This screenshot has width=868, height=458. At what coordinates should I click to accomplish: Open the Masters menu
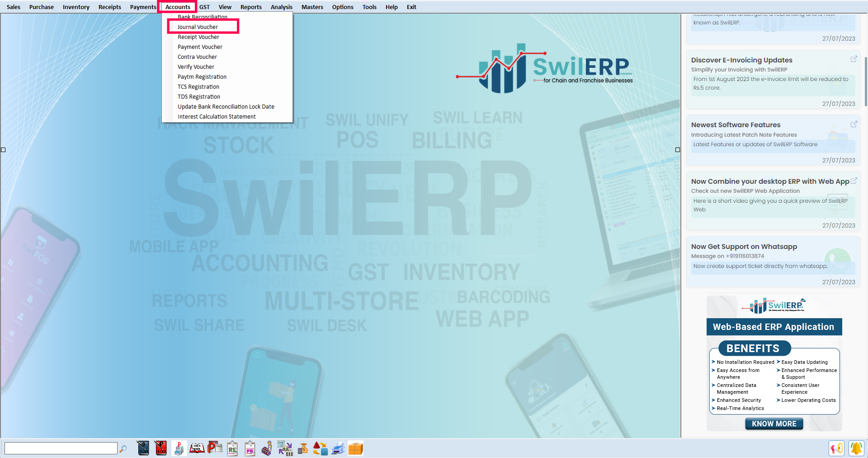pos(312,7)
